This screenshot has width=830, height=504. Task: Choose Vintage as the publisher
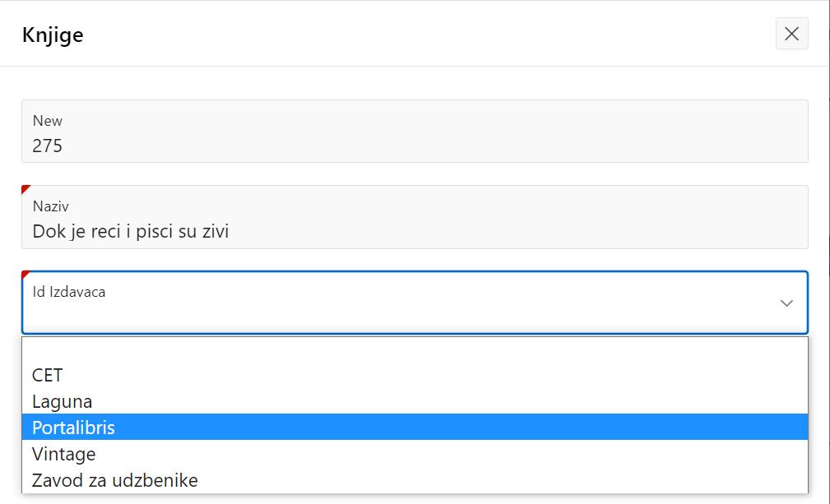tap(64, 454)
